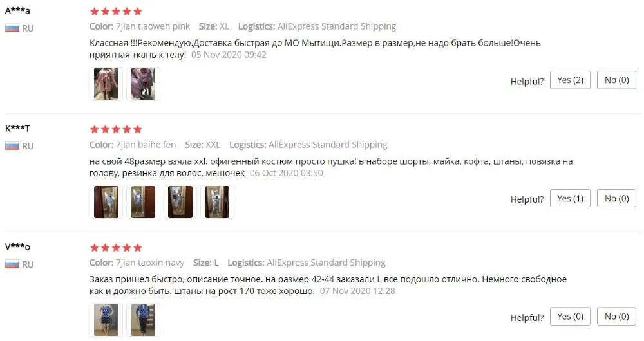
Task: Open second photo in K***T's review
Action: [x=143, y=202]
